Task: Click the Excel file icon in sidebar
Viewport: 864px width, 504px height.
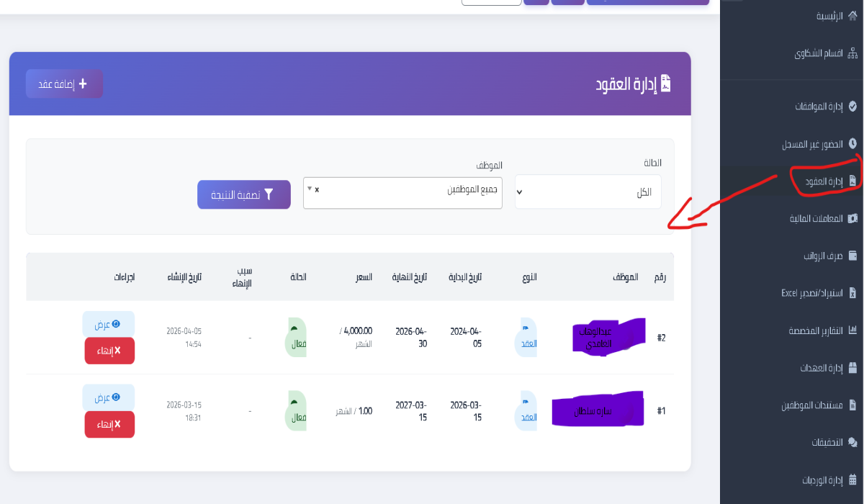Action: [852, 293]
